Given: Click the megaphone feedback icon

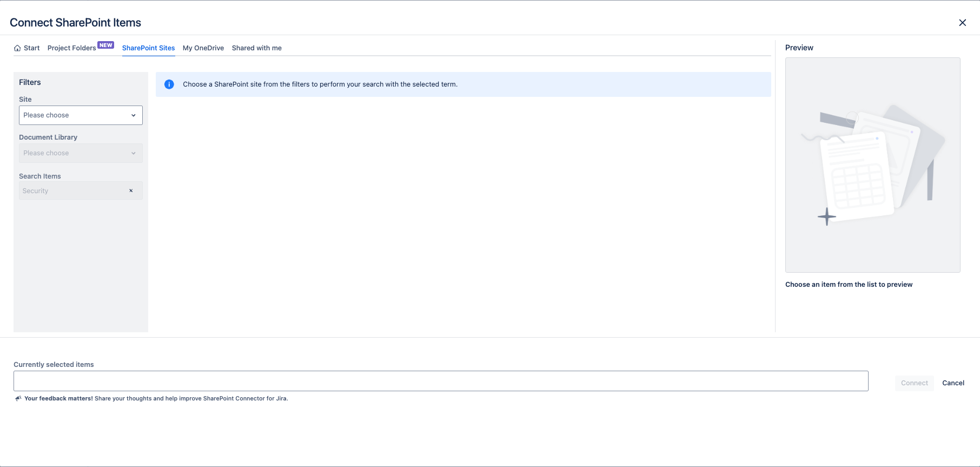Looking at the screenshot, I should coord(18,399).
